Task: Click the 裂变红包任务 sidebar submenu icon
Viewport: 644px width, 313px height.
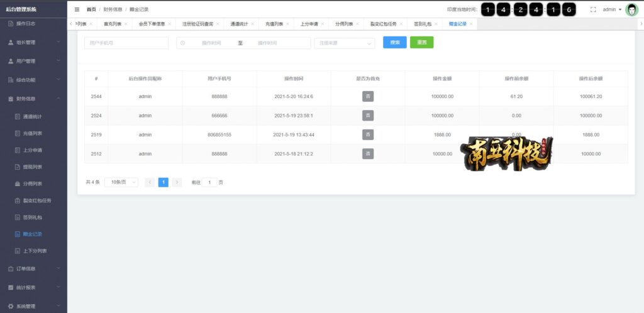Action: pyautogui.click(x=17, y=200)
